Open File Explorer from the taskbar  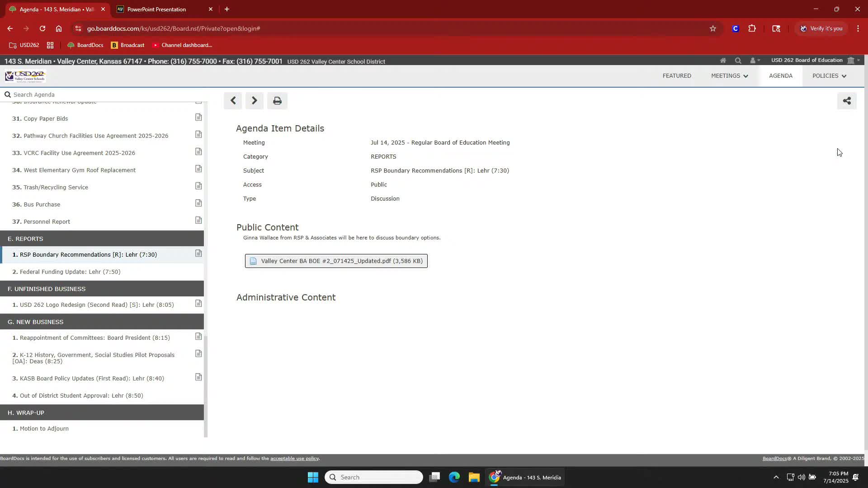pyautogui.click(x=474, y=478)
